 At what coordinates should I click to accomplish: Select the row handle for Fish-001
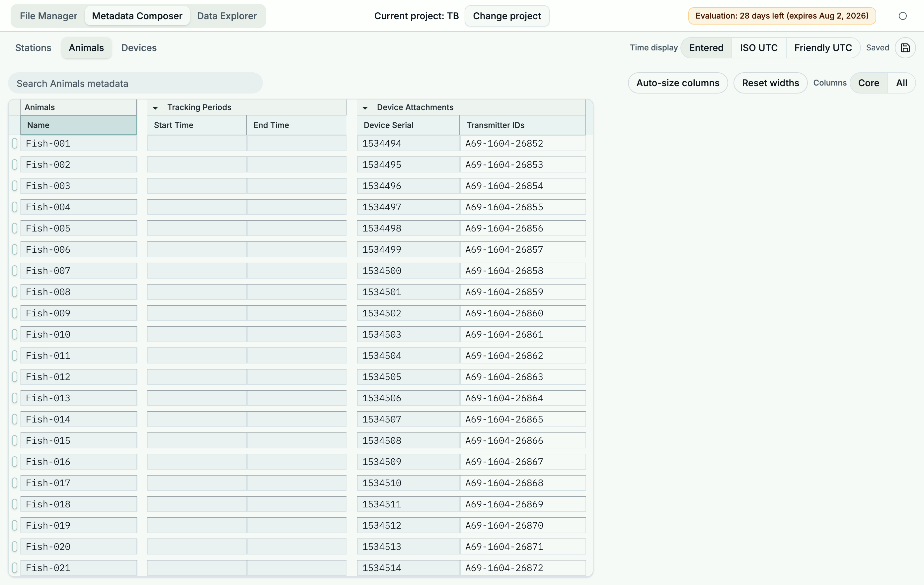(15, 143)
